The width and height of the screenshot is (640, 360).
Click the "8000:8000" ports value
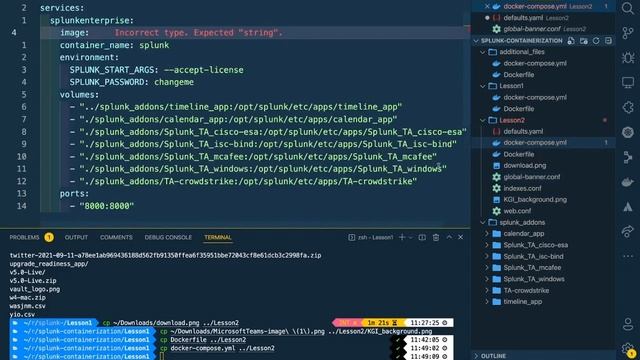click(x=107, y=206)
